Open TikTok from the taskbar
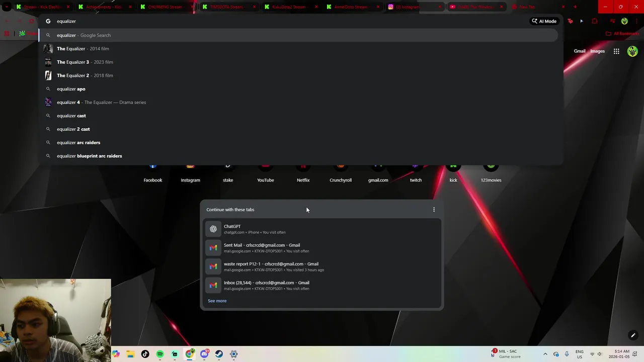Image resolution: width=644 pixels, height=362 pixels. pos(145,354)
